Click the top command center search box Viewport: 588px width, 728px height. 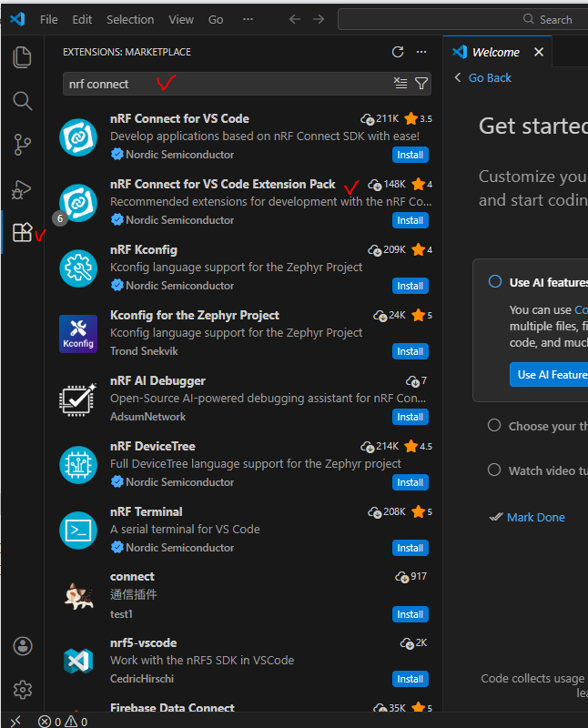[463, 19]
